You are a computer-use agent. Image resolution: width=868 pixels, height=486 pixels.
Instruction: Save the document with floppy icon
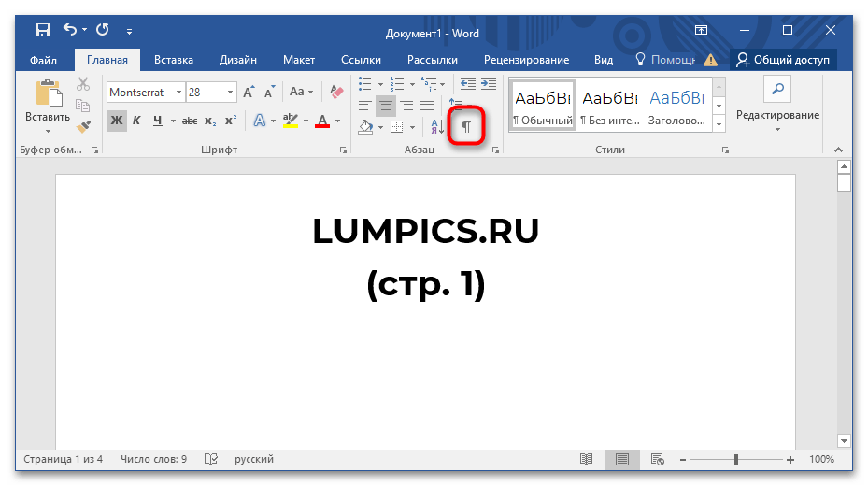coord(43,30)
